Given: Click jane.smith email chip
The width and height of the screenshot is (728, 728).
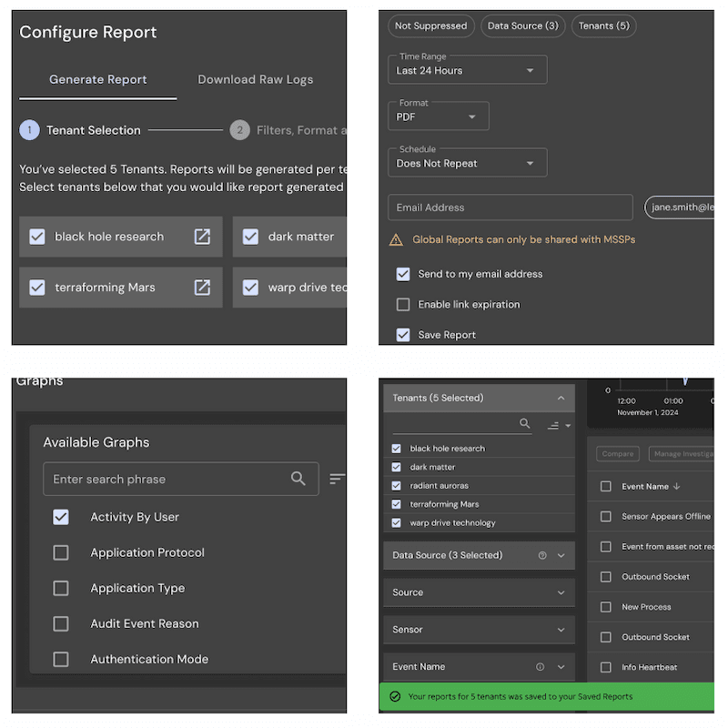Looking at the screenshot, I should point(679,207).
